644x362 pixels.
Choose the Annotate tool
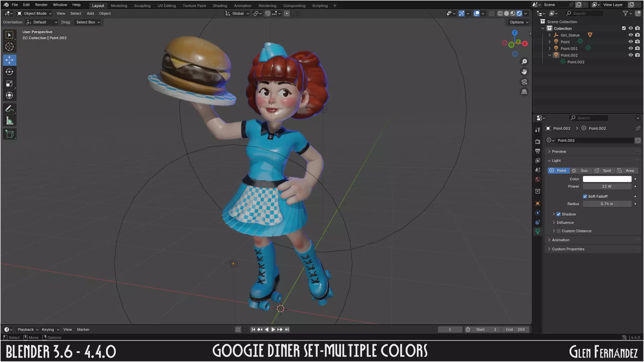tap(9, 109)
